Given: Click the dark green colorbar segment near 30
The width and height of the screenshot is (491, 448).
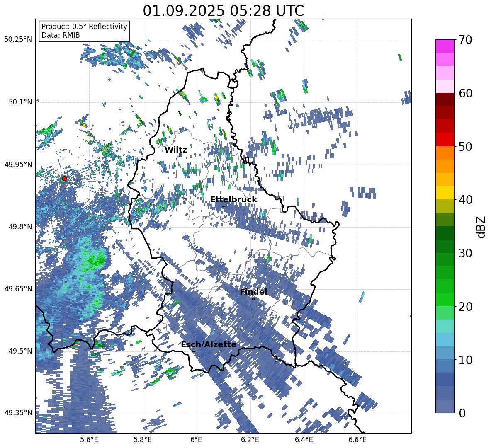Looking at the screenshot, I should 445,246.
